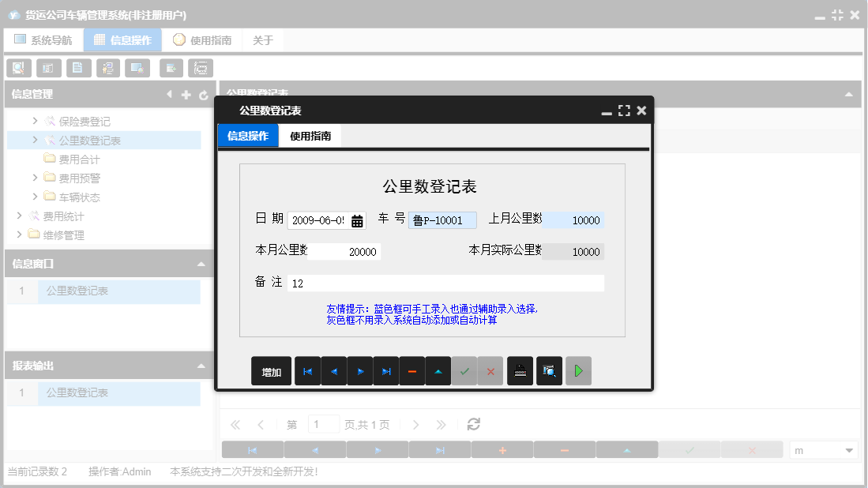Open the 系统导航 tab
The height and width of the screenshot is (488, 868).
(43, 39)
